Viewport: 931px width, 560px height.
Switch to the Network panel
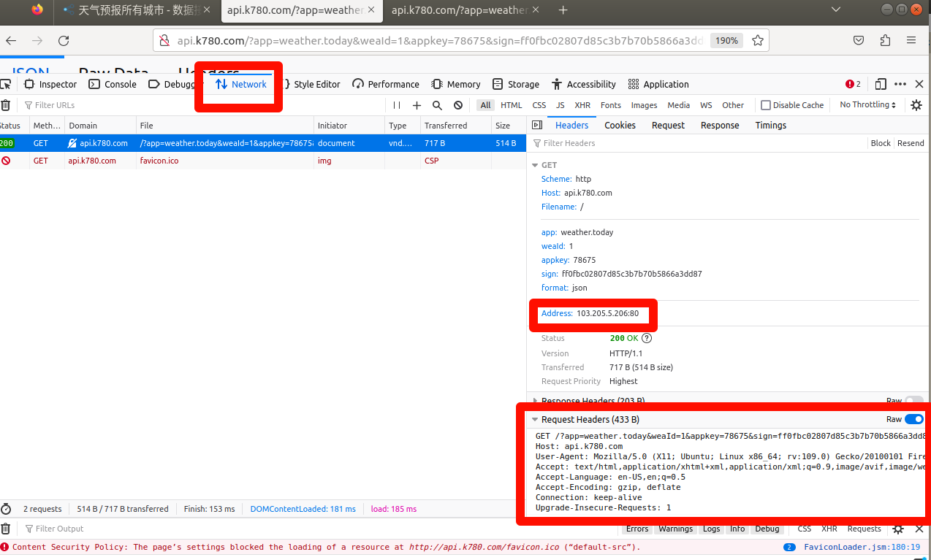point(241,84)
